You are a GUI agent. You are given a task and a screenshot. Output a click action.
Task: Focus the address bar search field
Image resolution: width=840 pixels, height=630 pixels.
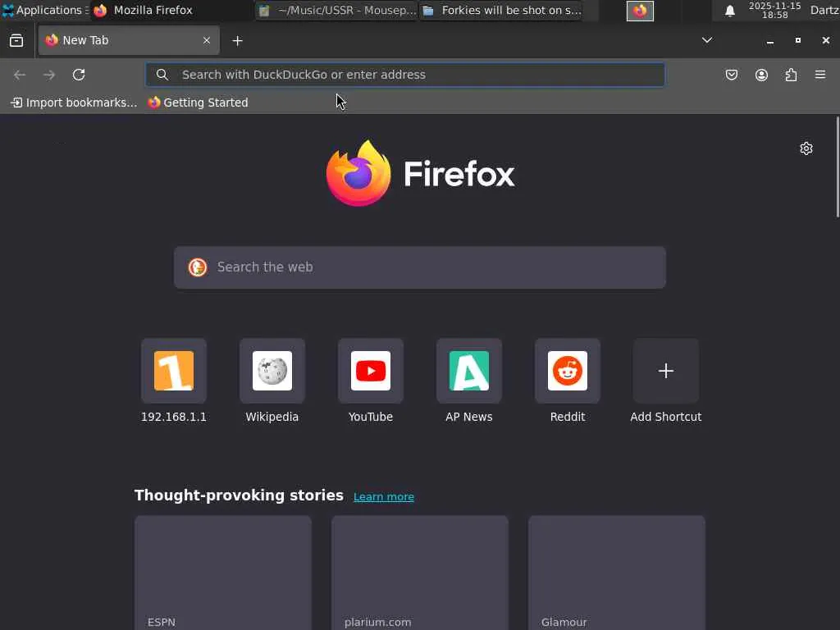405,75
